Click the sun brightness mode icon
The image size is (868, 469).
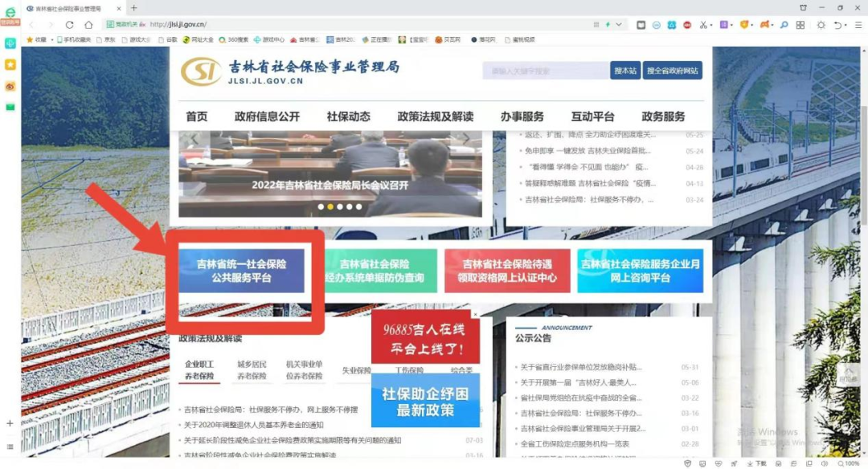click(821, 25)
